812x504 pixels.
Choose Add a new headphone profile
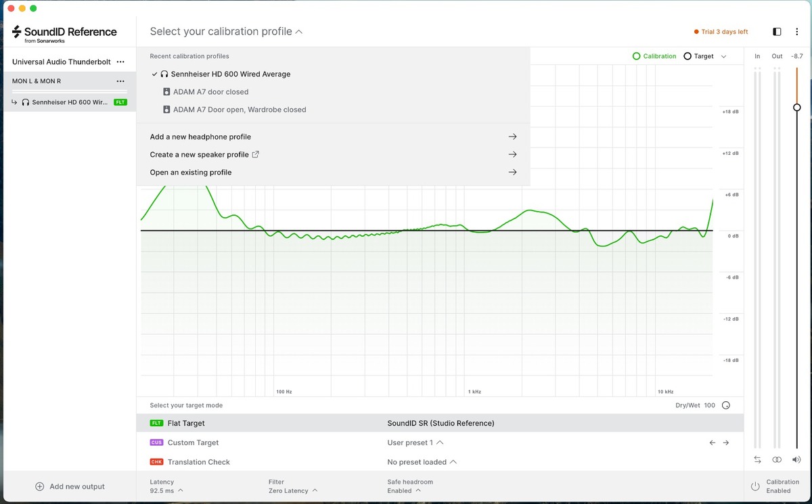coord(200,137)
